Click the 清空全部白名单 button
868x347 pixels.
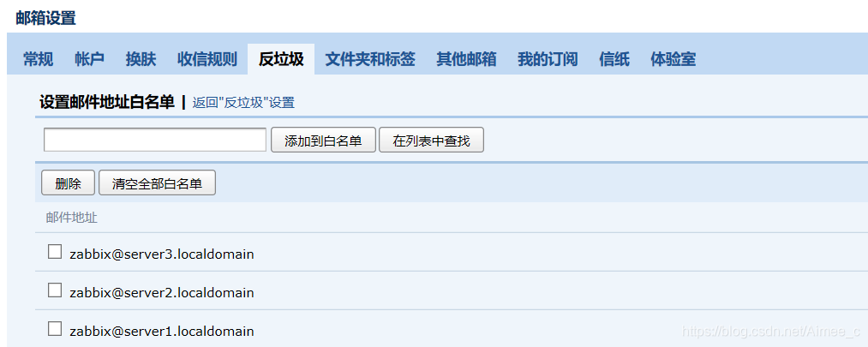pyautogui.click(x=157, y=183)
